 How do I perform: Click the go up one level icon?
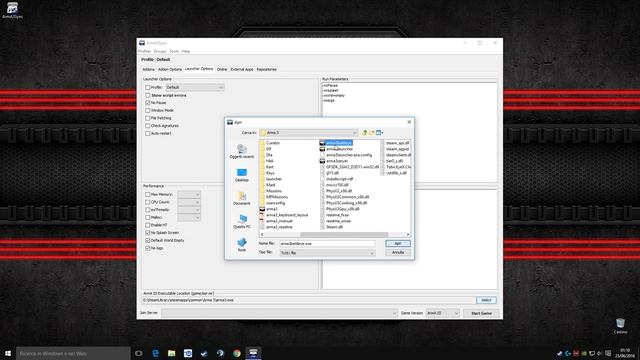(x=364, y=133)
